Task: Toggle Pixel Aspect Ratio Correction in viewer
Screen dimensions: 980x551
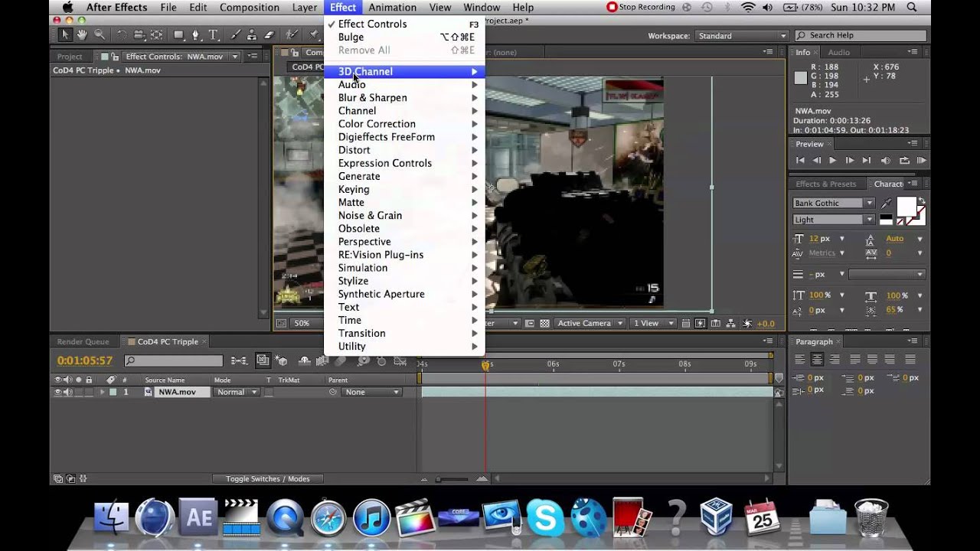Action: (687, 323)
